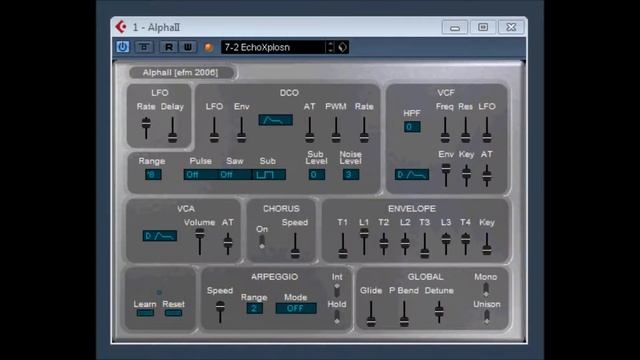Toggle the Arpeggio Hold switch
The image size is (640, 360).
tap(337, 317)
